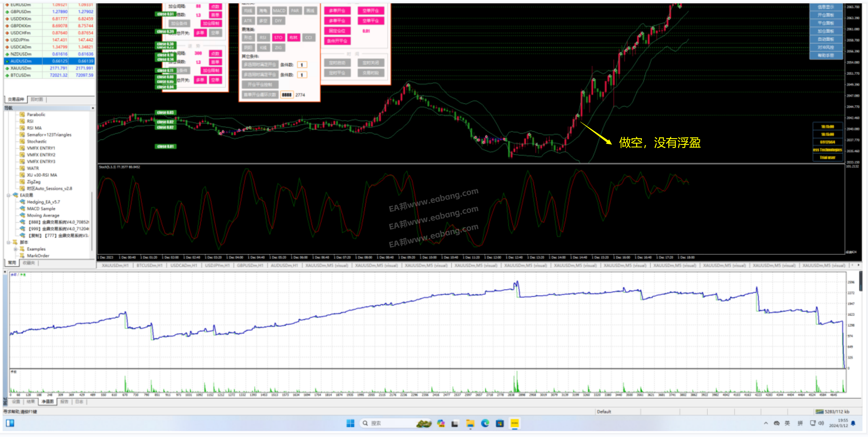Open the 设置 tester tab
Screen dimensions: 868x437
click(16, 402)
